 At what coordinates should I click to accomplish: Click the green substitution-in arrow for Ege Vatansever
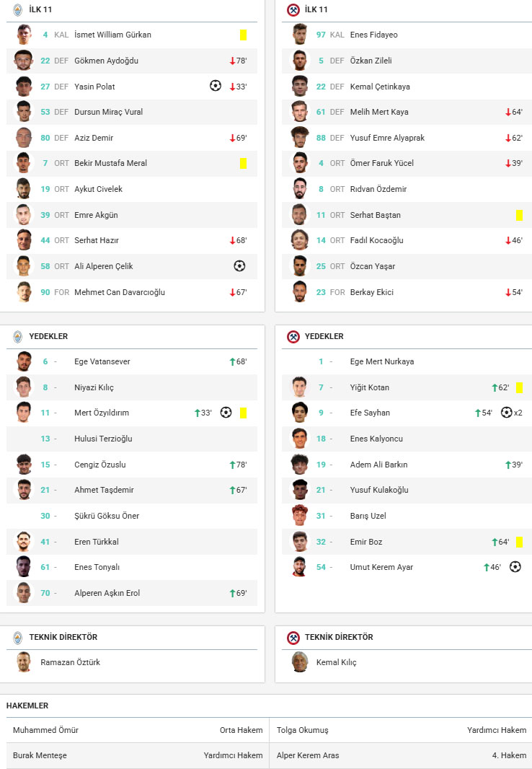232,361
